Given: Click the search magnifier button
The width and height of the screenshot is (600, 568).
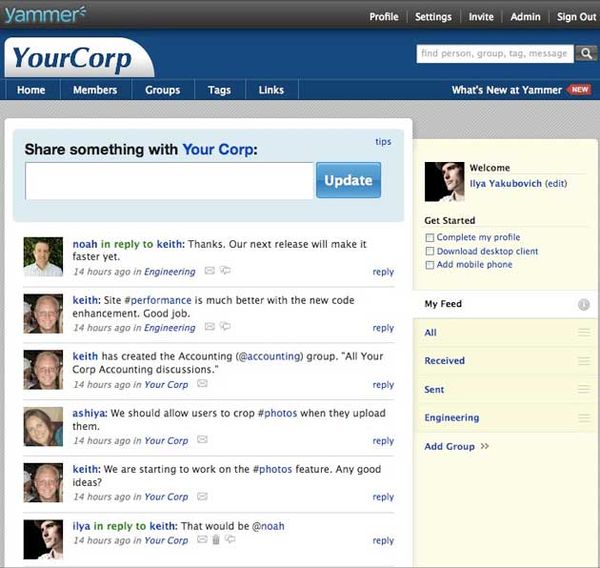Looking at the screenshot, I should pos(586,54).
